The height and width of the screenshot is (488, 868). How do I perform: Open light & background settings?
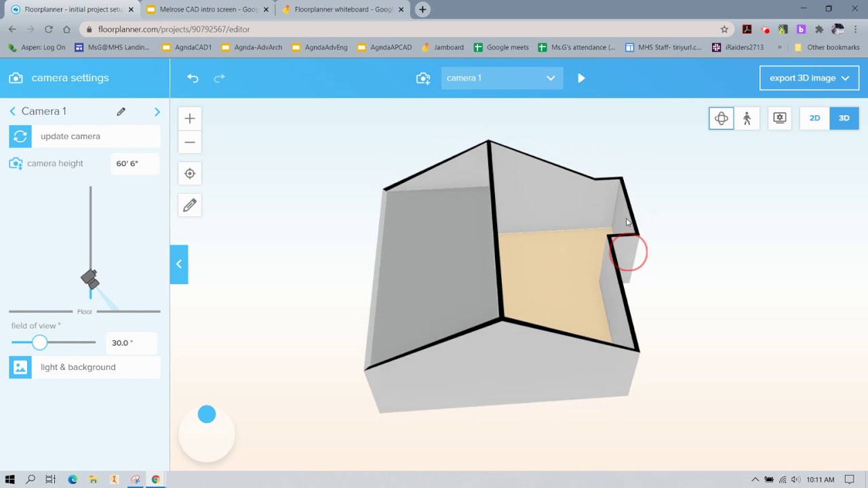pos(85,367)
